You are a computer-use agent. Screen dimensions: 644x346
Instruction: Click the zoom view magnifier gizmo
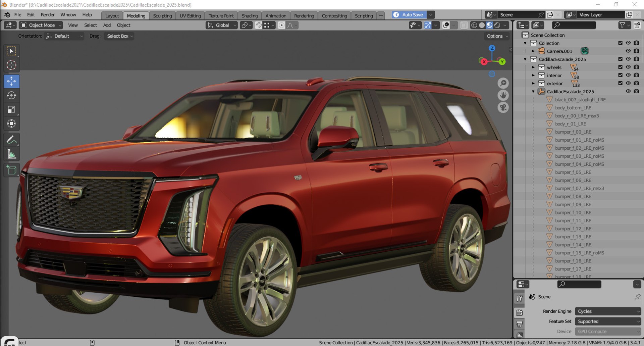tap(503, 83)
